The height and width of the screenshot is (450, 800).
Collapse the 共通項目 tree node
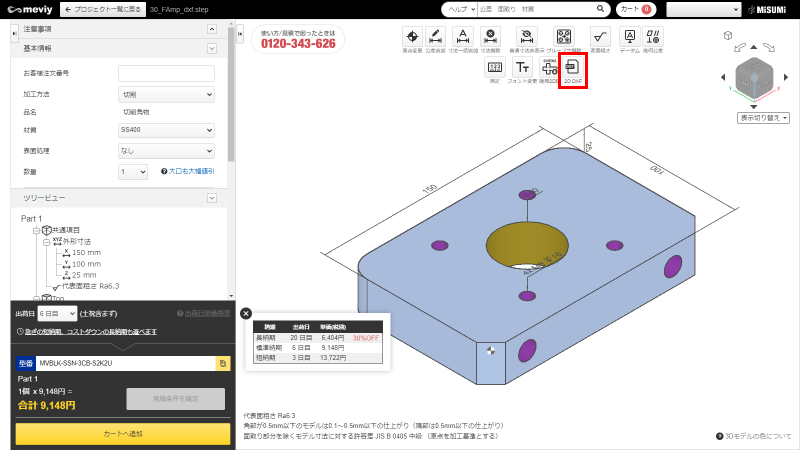pos(36,230)
